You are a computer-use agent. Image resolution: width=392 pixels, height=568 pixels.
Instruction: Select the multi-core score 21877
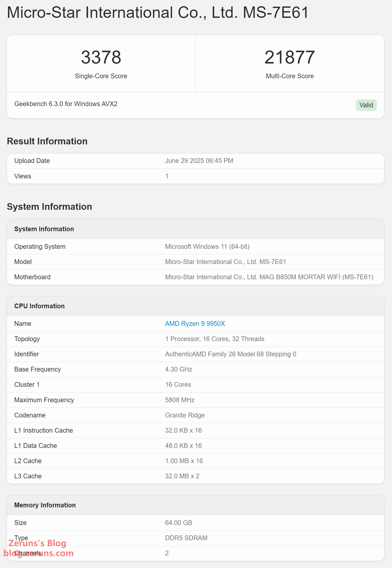[289, 57]
